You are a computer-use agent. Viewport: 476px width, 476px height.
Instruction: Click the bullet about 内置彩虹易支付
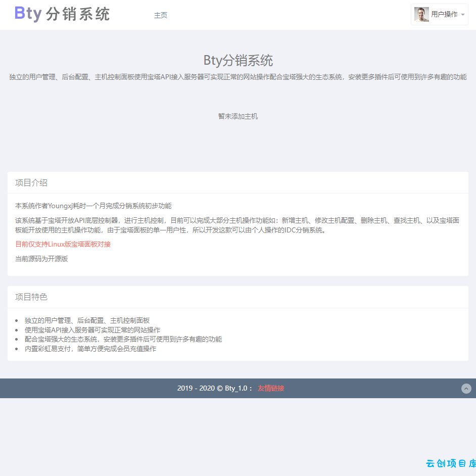pyautogui.click(x=90, y=349)
